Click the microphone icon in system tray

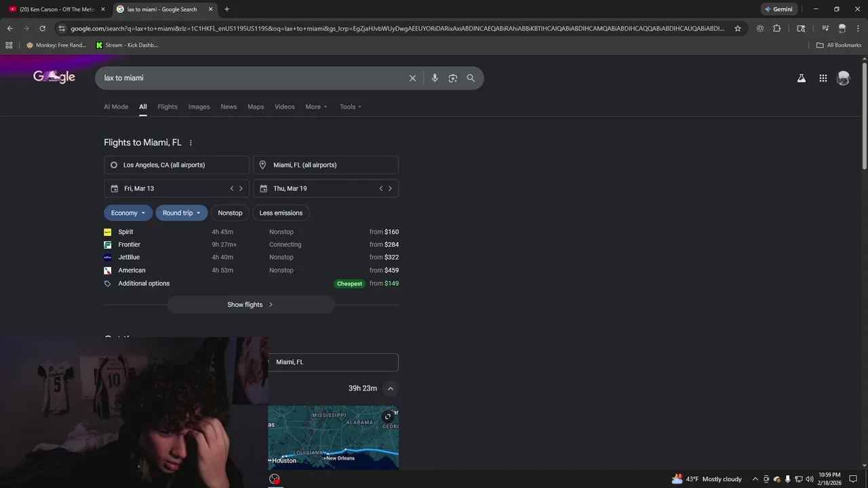(x=787, y=479)
